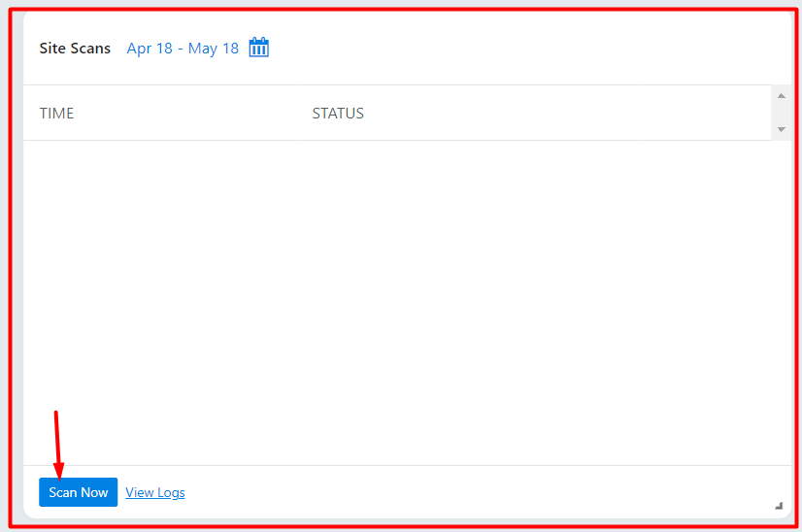
Task: Open the View Logs link
Action: point(155,492)
